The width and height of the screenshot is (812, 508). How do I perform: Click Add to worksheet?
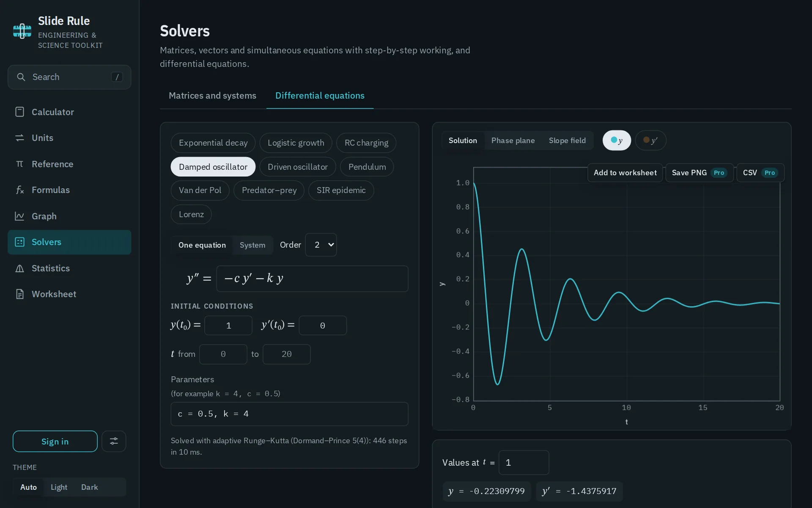(x=625, y=173)
